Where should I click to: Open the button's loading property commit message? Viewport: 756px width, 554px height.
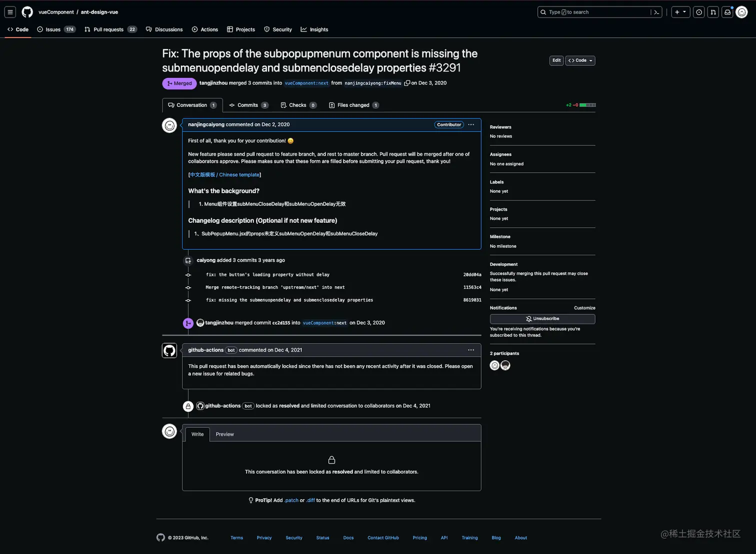[x=267, y=275]
